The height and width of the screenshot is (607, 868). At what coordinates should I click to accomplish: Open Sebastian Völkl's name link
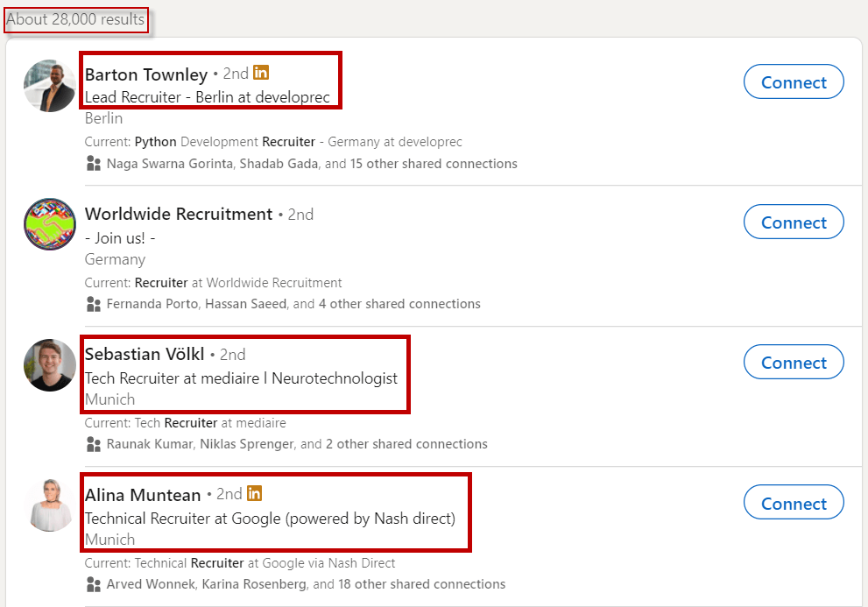point(145,354)
